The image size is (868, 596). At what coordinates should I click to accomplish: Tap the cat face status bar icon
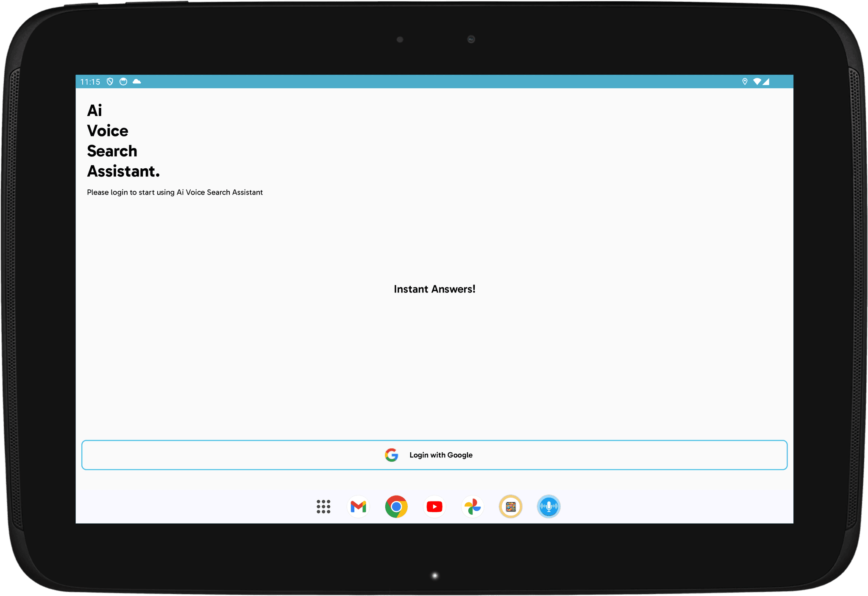pyautogui.click(x=123, y=81)
